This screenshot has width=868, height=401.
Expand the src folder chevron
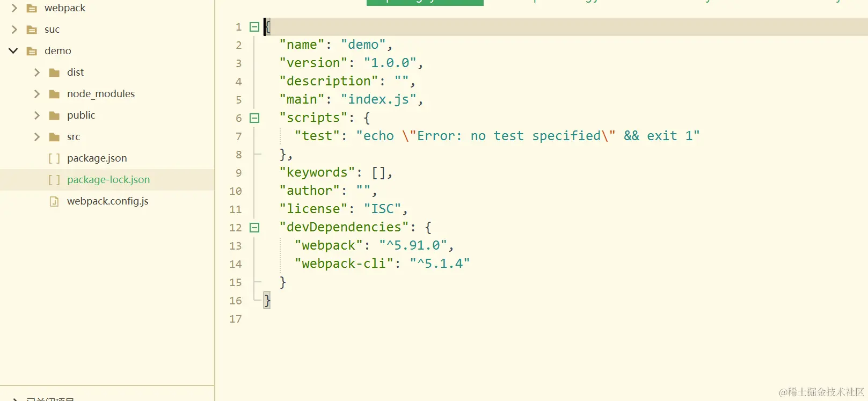point(37,137)
